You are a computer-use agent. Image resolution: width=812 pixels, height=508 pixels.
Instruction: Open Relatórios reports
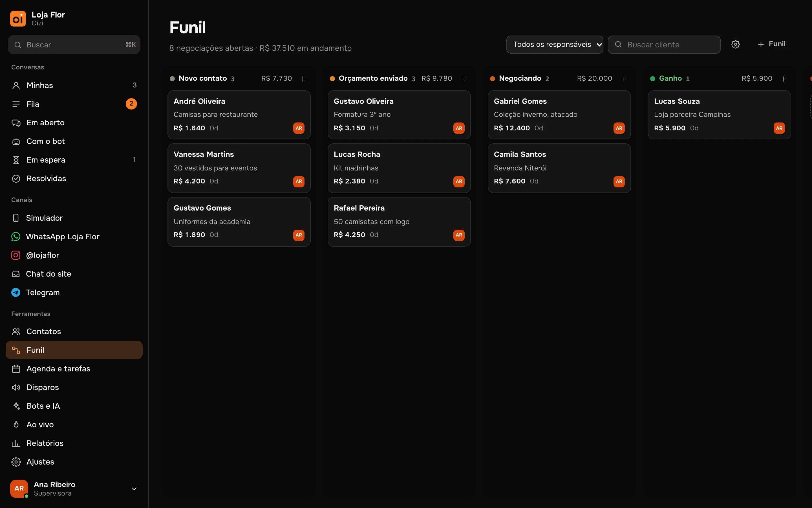click(x=74, y=443)
